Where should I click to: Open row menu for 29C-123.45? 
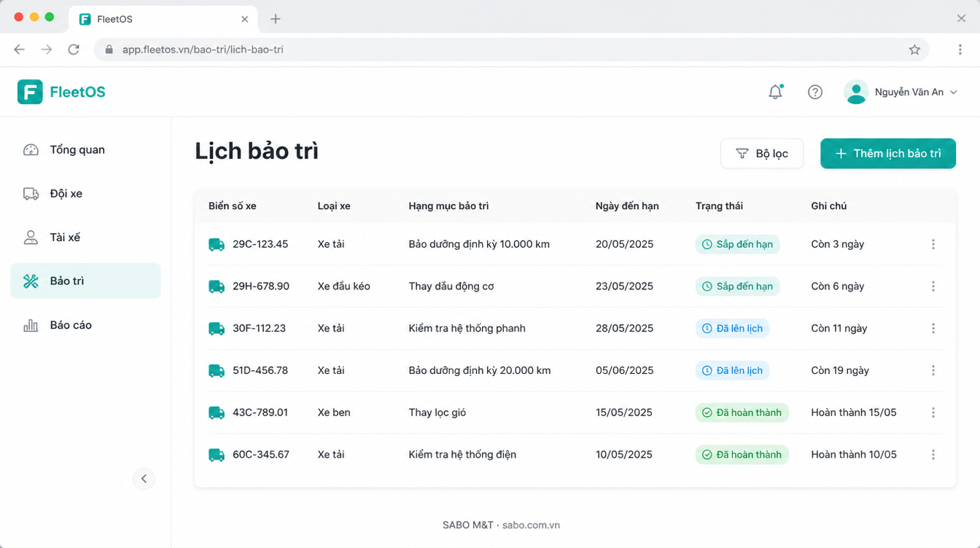(x=933, y=244)
